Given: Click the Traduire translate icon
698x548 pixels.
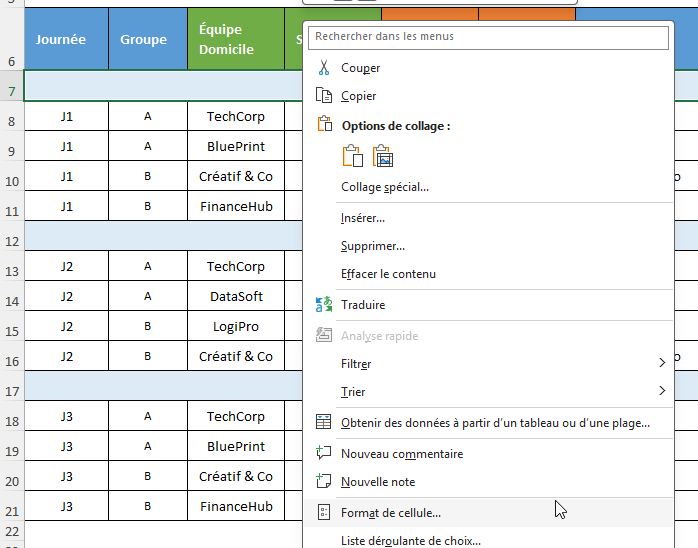Looking at the screenshot, I should pos(324,304).
